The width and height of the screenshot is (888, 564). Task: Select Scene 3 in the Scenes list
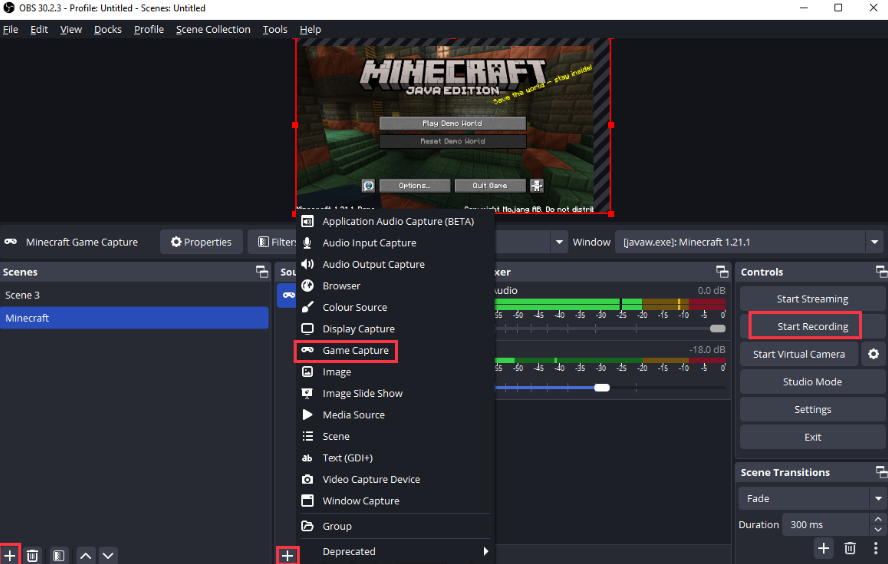pyautogui.click(x=134, y=295)
